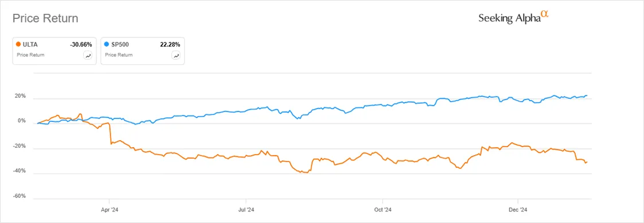Click the -30.66% return value
The height and width of the screenshot is (223, 644).
81,44
